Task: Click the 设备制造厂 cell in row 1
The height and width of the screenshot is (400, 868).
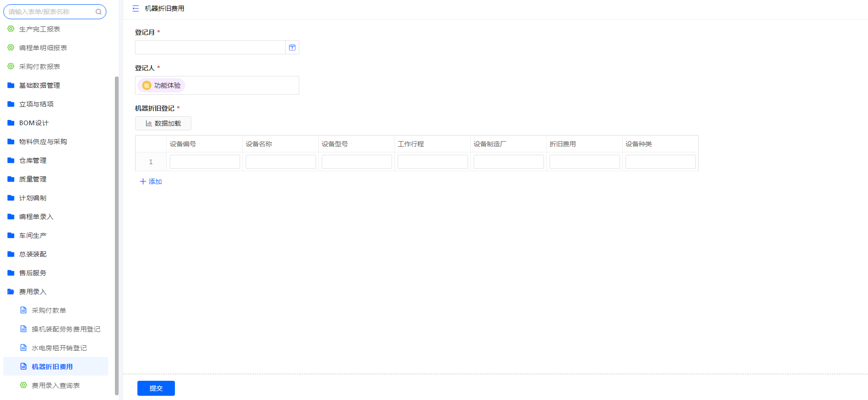Action: pyautogui.click(x=509, y=162)
